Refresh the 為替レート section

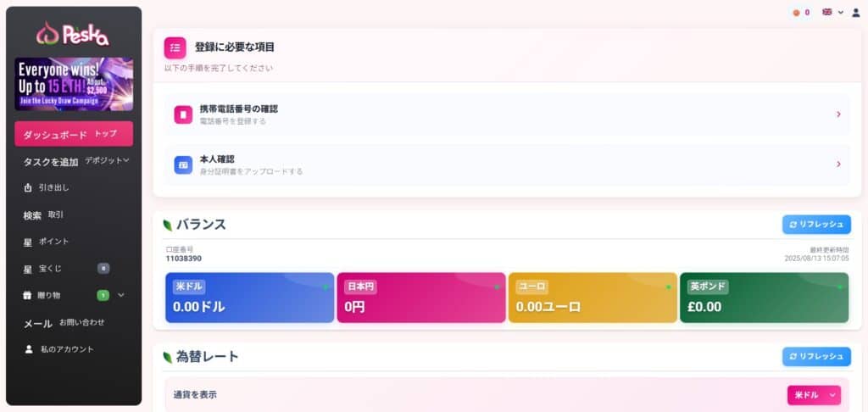(x=816, y=357)
